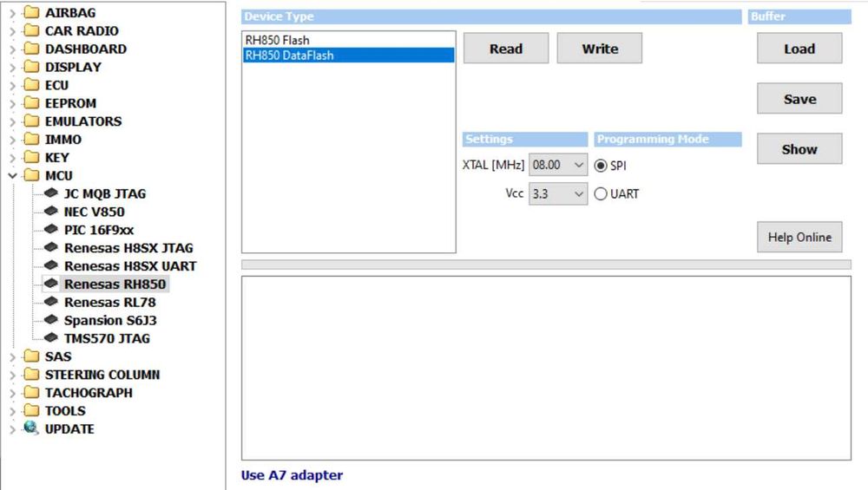Load a file into the buffer
This screenshot has width=868, height=490.
[799, 48]
